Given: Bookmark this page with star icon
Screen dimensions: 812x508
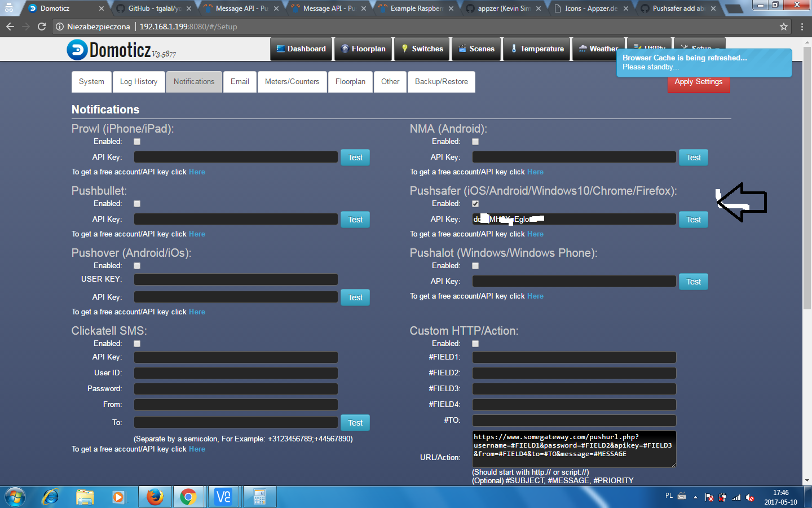Looking at the screenshot, I should pos(783,27).
